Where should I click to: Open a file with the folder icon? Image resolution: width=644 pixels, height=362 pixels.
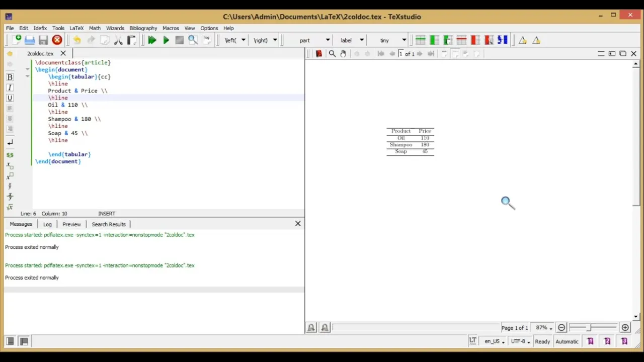tap(30, 40)
